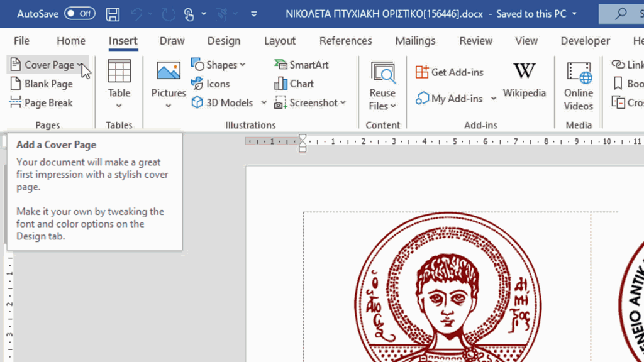Select the Developer tab

point(586,41)
